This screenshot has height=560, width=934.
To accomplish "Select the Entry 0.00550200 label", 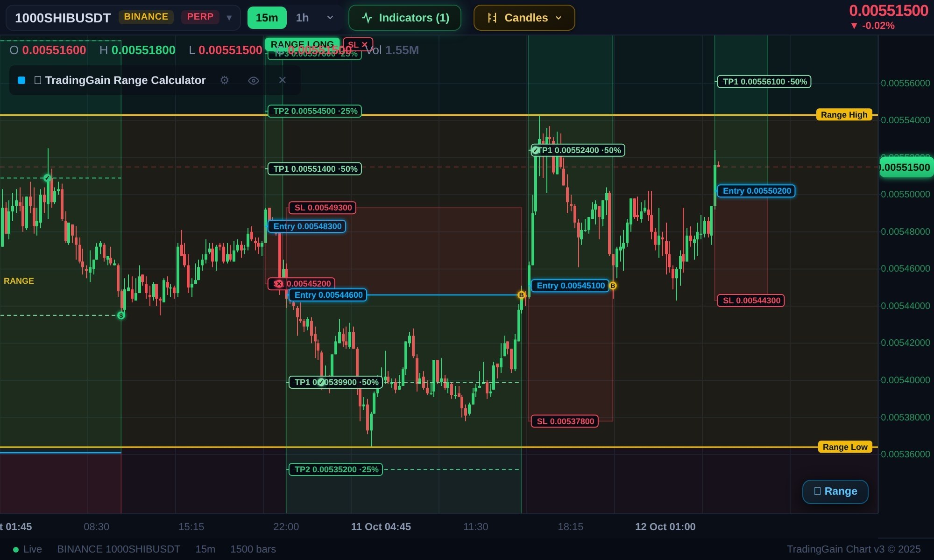I will pos(757,191).
